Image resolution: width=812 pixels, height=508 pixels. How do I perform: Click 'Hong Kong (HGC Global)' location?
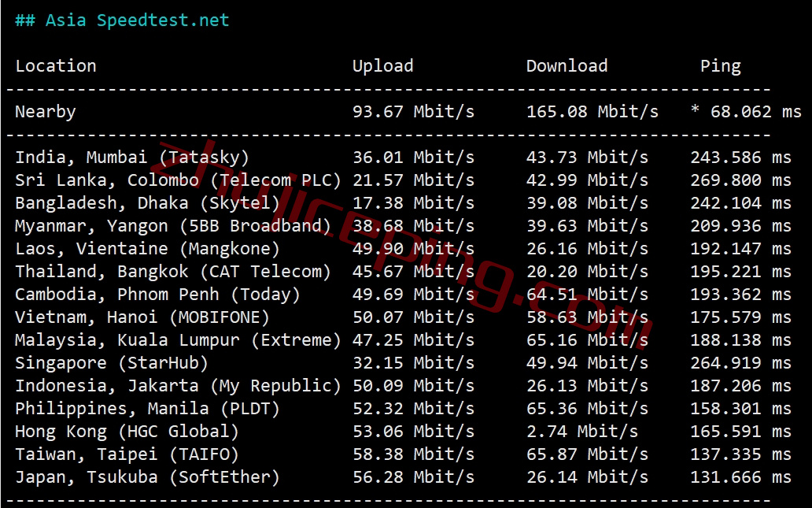click(127, 431)
